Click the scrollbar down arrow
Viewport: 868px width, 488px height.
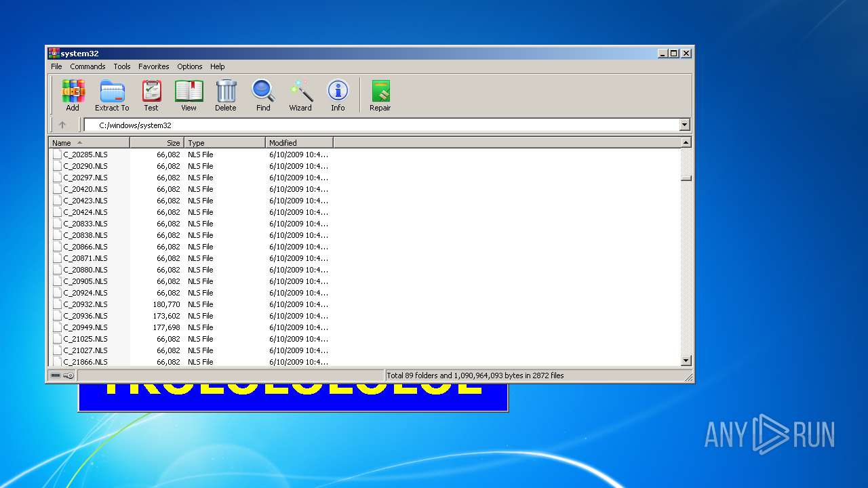686,361
